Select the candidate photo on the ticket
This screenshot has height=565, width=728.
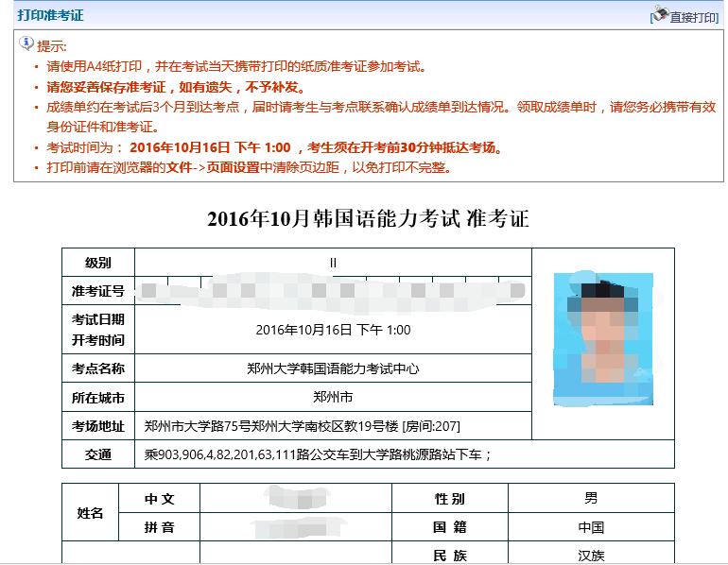tap(602, 340)
